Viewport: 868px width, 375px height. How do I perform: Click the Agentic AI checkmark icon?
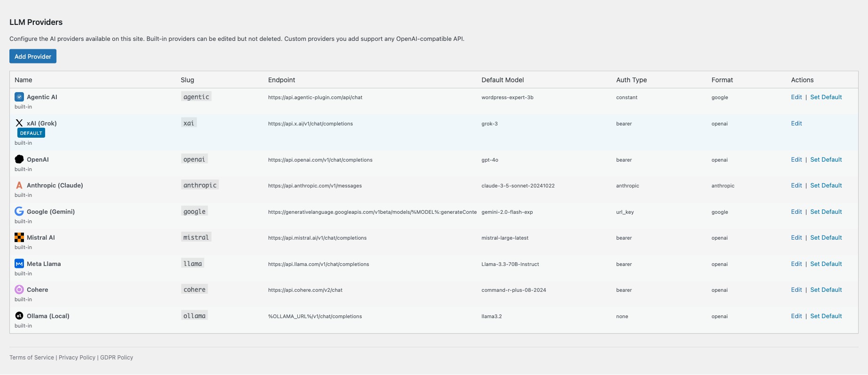[19, 97]
